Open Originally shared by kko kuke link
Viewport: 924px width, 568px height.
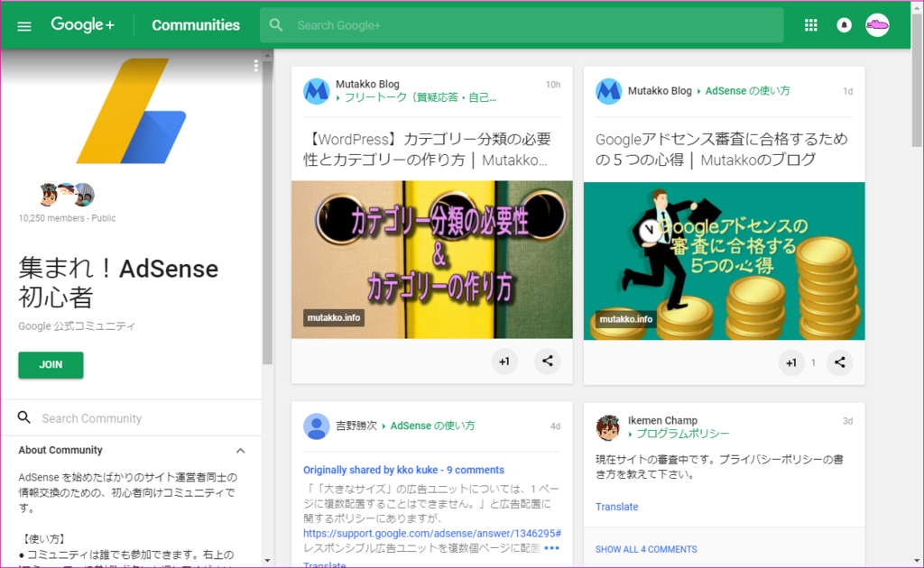tap(403, 470)
